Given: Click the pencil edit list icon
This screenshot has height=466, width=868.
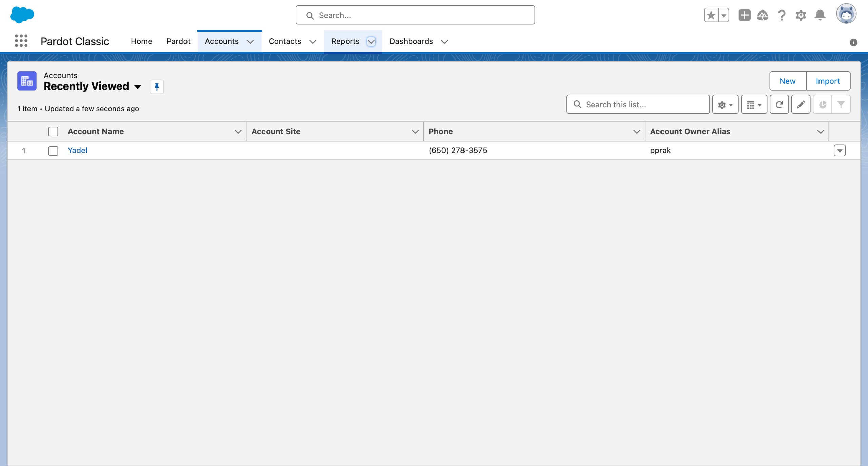Looking at the screenshot, I should 801,105.
